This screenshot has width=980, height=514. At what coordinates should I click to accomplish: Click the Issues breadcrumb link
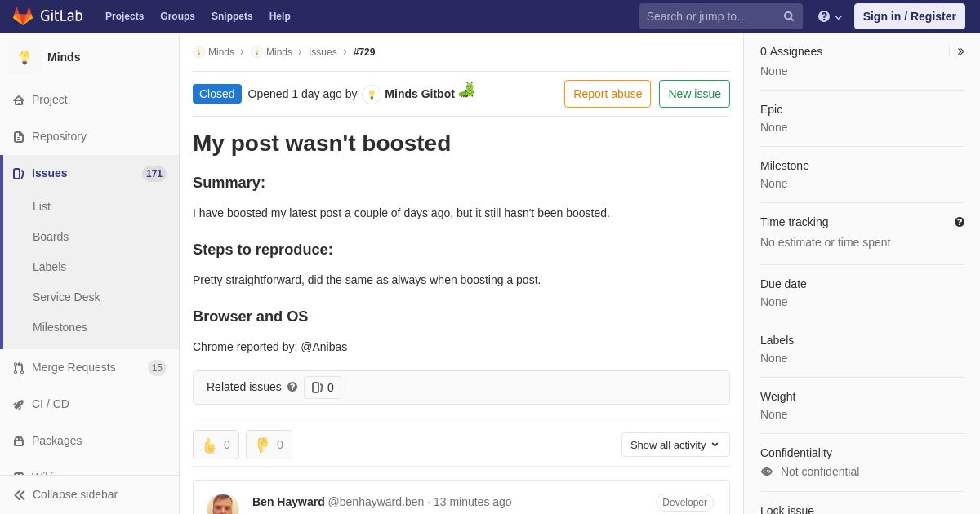tap(323, 52)
